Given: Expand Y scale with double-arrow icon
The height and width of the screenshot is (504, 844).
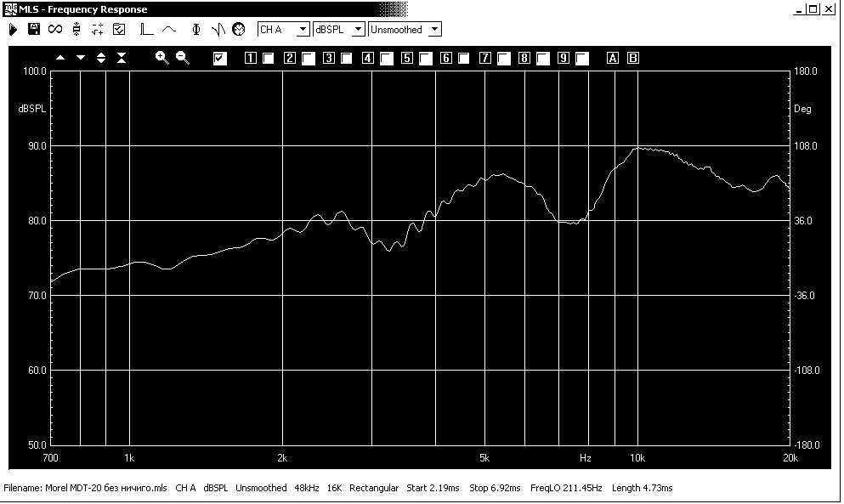Looking at the screenshot, I should click(x=101, y=58).
